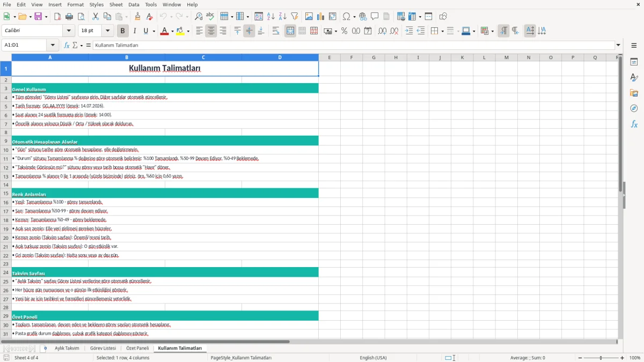The width and height of the screenshot is (644, 362).
Task: Toggle Center Horizontally alignment
Action: coord(211,31)
